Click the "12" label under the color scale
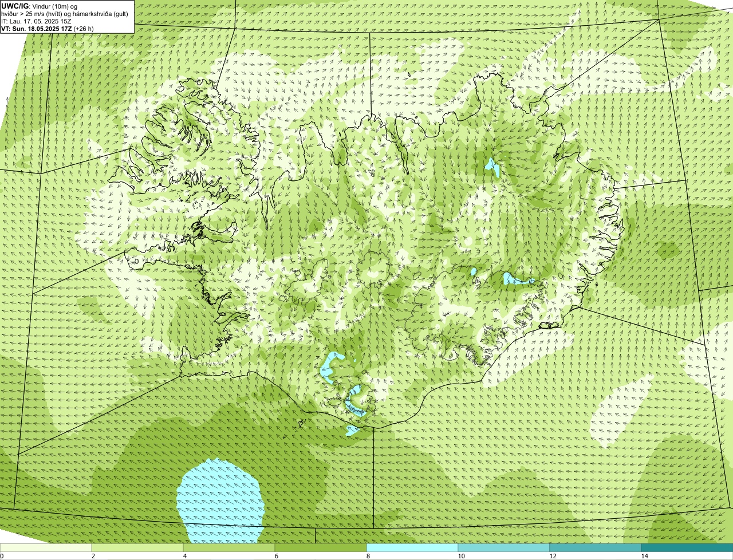The width and height of the screenshot is (733, 560). coord(553,556)
